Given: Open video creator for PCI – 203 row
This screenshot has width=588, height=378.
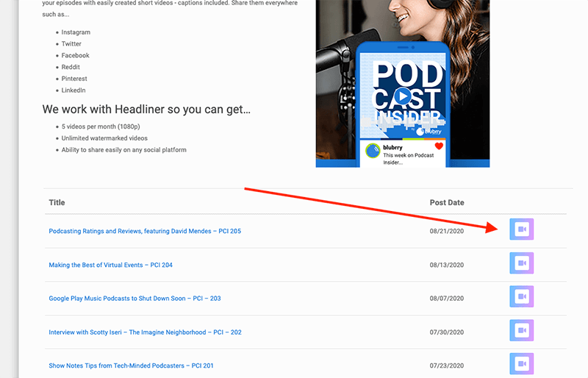Looking at the screenshot, I should click(521, 296).
